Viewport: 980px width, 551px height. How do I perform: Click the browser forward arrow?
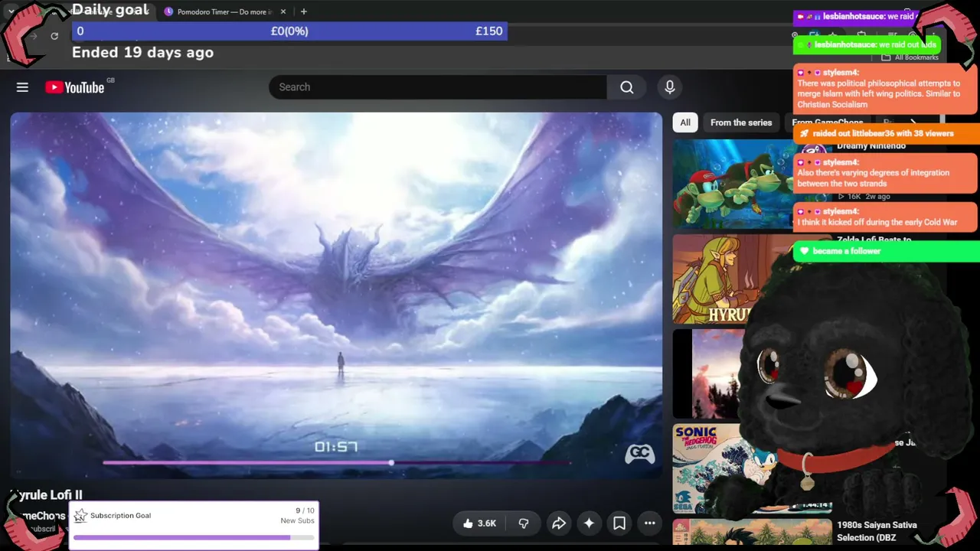34,36
